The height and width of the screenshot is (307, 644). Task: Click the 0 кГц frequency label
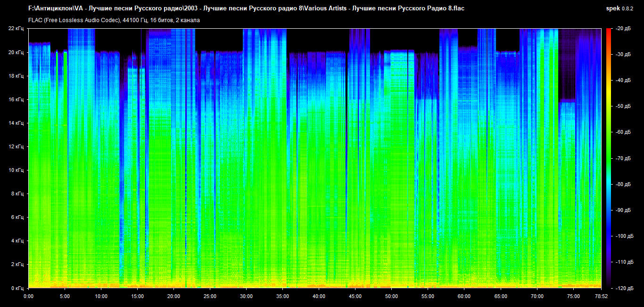(x=18, y=288)
